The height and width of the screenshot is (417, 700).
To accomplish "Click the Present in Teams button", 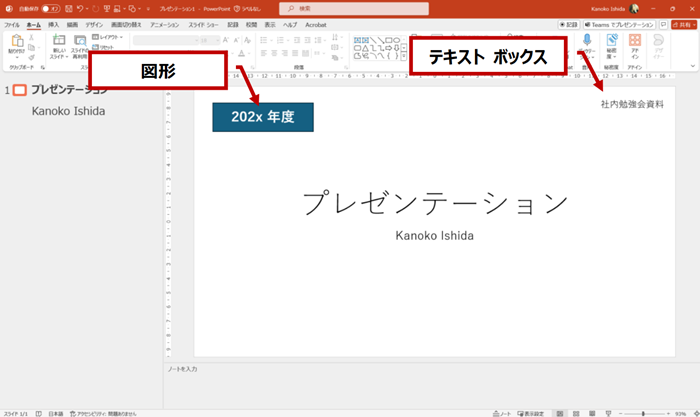I will pyautogui.click(x=622, y=23).
